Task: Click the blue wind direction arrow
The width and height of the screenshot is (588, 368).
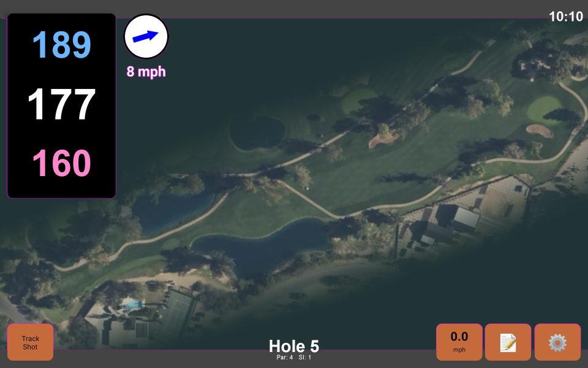Action: (x=146, y=36)
